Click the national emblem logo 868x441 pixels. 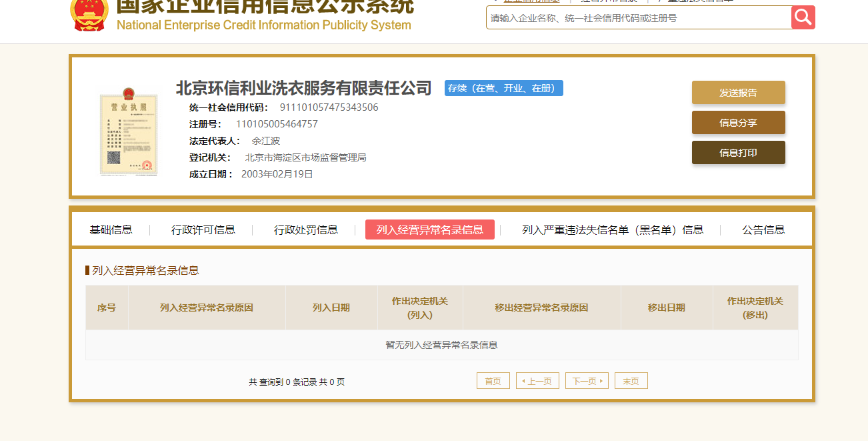pyautogui.click(x=89, y=15)
